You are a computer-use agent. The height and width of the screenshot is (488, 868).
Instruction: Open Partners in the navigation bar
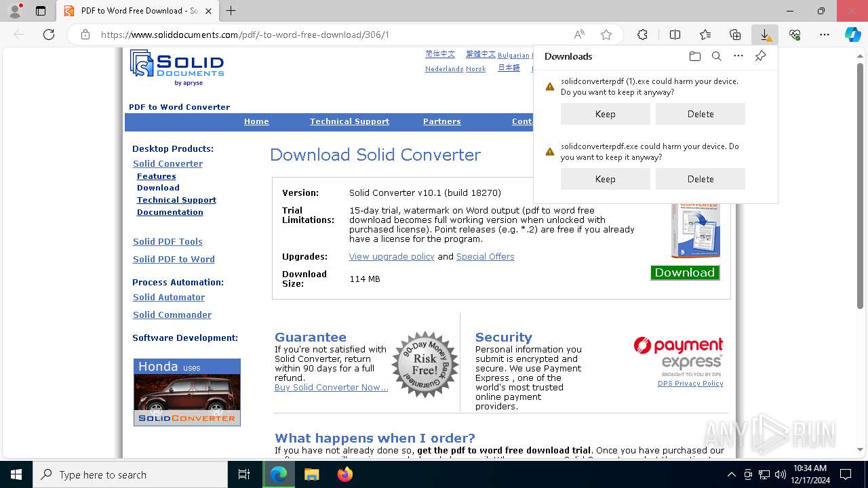pyautogui.click(x=441, y=121)
